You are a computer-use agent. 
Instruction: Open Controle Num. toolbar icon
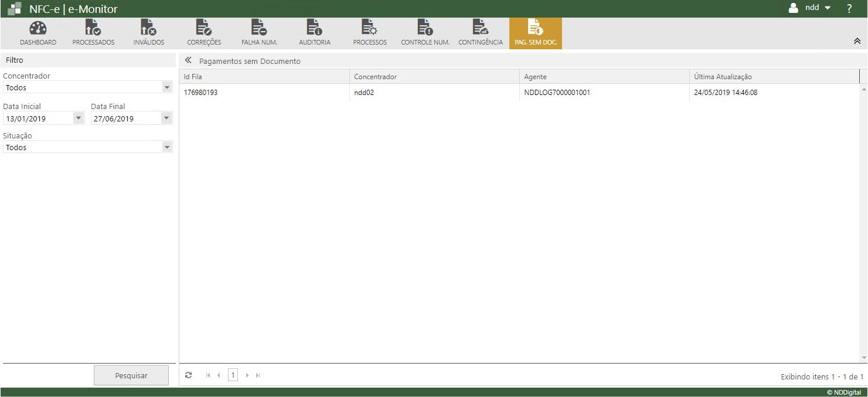pos(425,28)
